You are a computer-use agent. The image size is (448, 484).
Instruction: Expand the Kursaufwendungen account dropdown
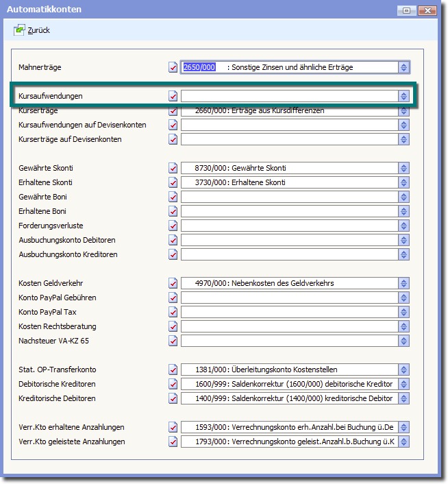403,96
